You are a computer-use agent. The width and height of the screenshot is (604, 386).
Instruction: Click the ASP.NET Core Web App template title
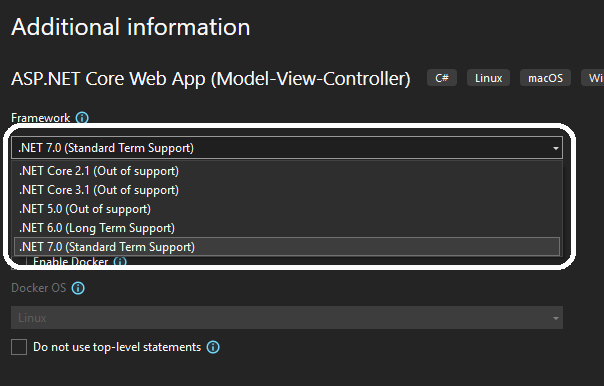tap(211, 79)
